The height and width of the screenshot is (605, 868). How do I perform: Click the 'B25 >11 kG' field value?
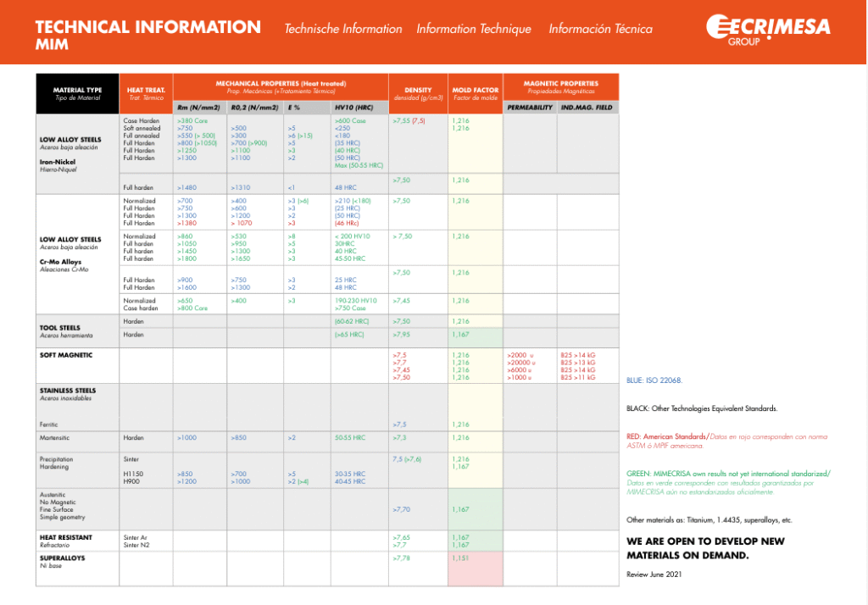click(x=578, y=378)
